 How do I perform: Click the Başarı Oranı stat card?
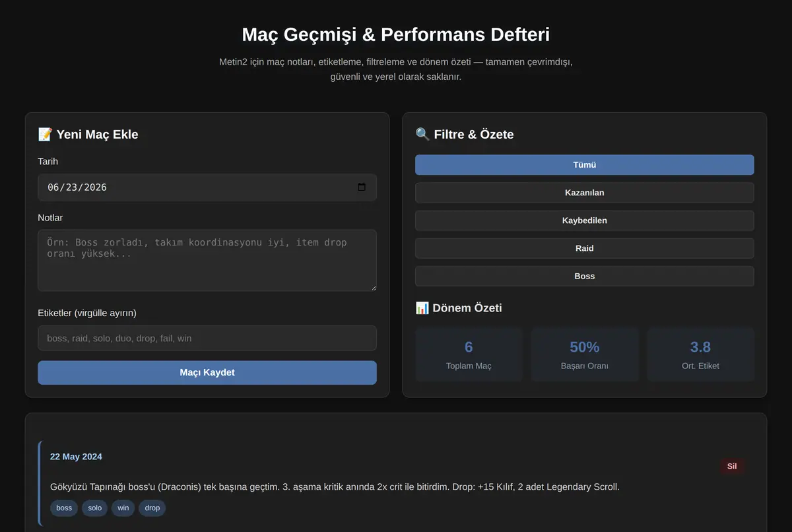pyautogui.click(x=585, y=354)
